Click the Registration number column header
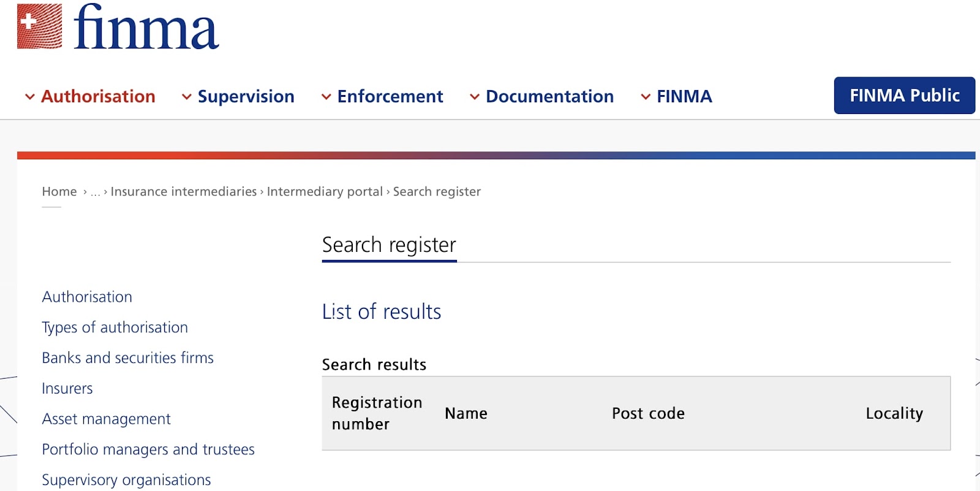980x491 pixels. 377,413
